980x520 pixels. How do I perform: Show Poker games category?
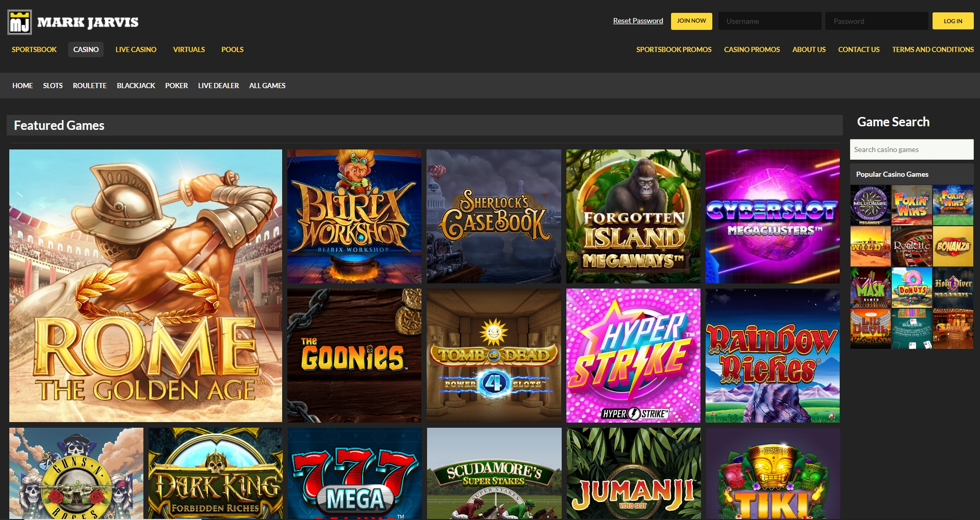(x=176, y=86)
